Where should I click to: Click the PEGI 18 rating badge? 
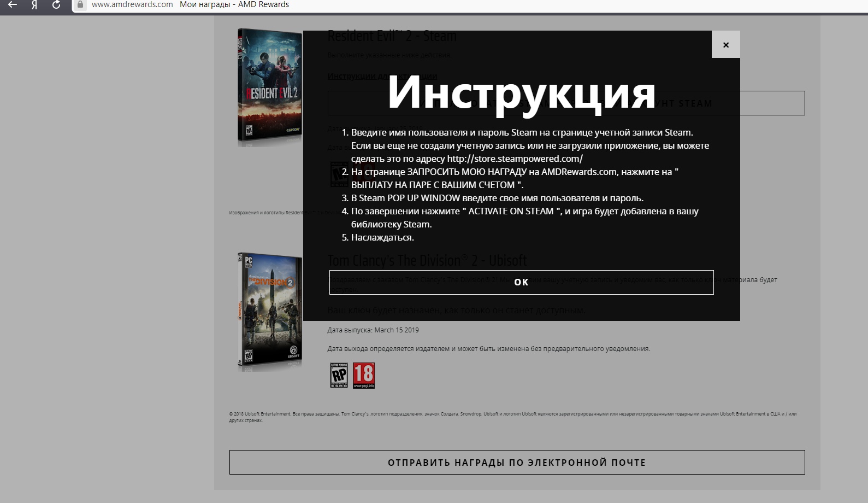pos(364,376)
